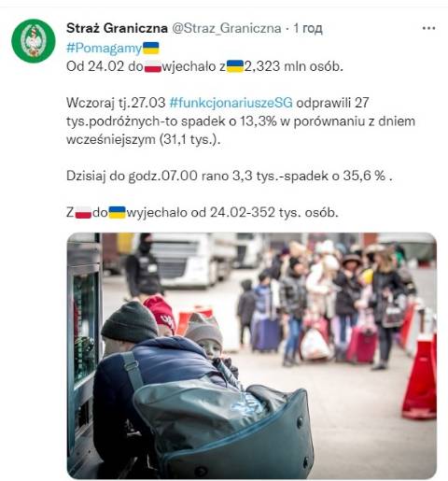Open the tweet via '1 год' timestamp
Screen dimensions: 448x481
pyautogui.click(x=308, y=28)
